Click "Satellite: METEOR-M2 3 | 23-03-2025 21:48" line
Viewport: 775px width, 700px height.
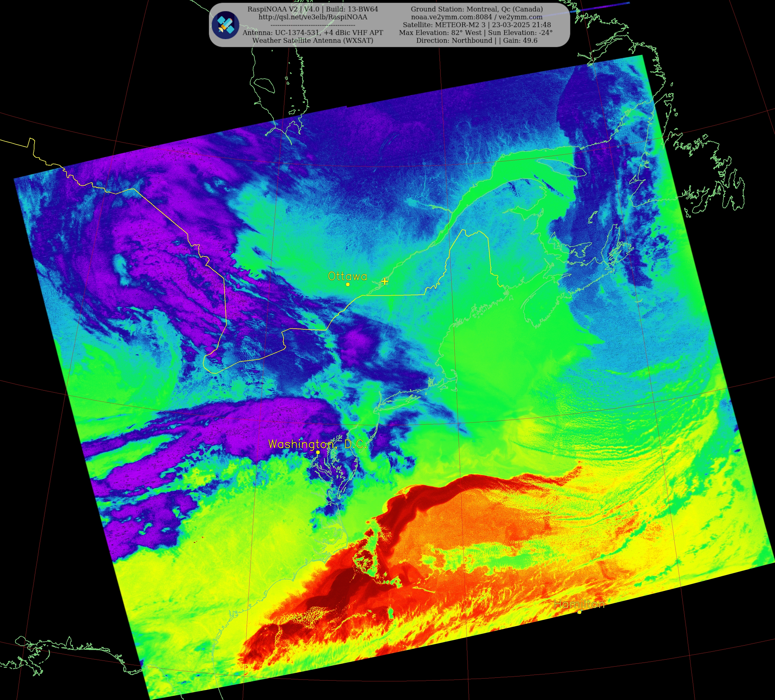coord(477,25)
